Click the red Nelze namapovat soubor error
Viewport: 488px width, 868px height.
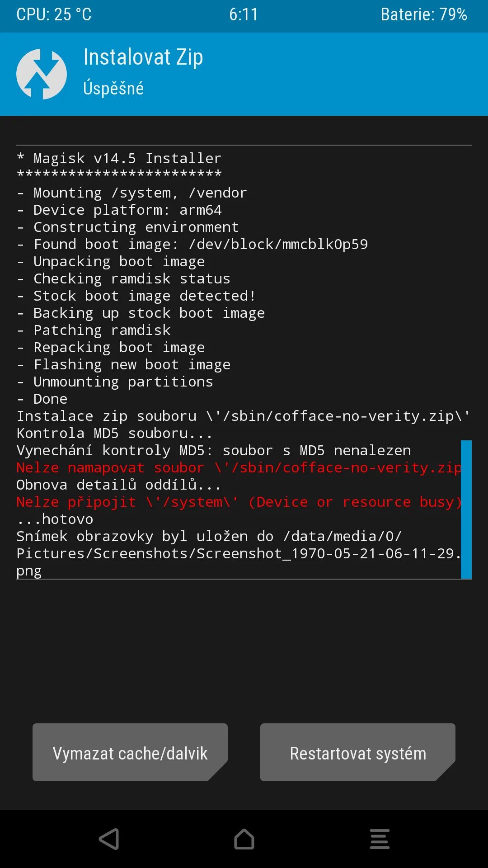tap(239, 467)
